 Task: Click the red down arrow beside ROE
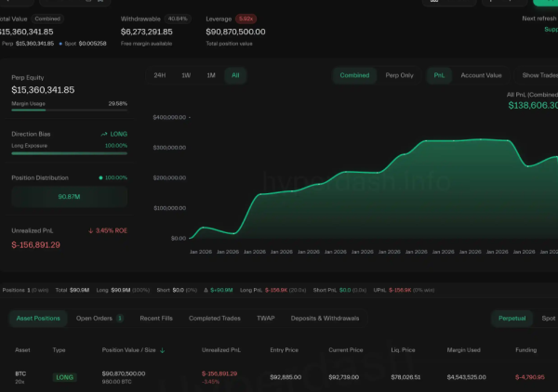(x=90, y=229)
